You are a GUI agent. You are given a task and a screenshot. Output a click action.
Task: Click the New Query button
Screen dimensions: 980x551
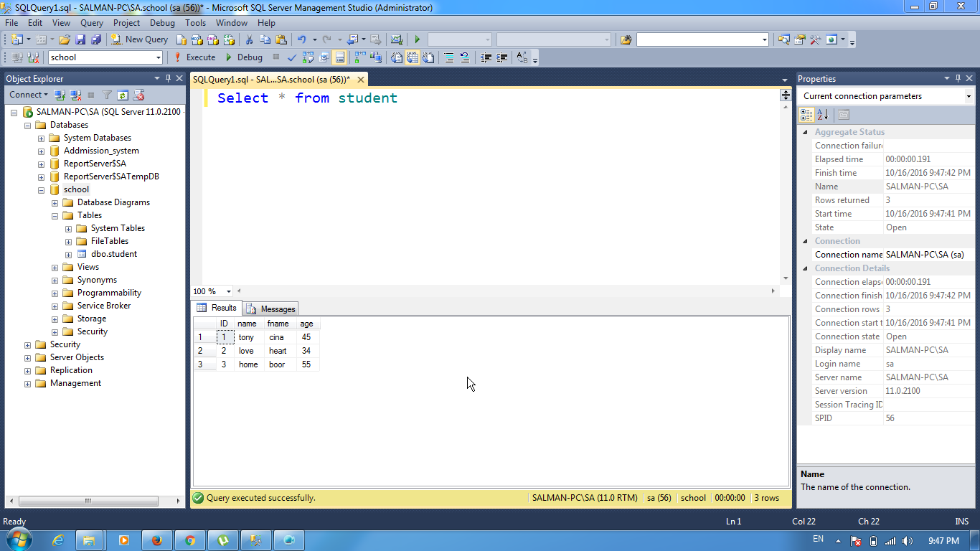tap(140, 39)
